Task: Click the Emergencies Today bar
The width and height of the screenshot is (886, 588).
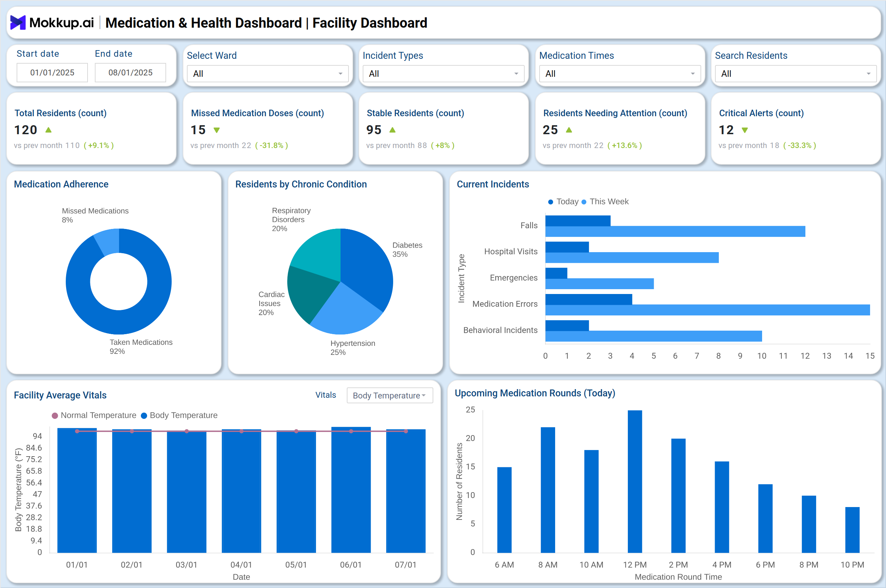Action: (x=556, y=273)
